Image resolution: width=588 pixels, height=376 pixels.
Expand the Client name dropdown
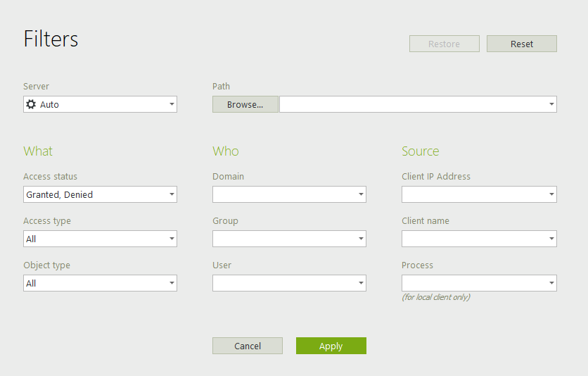tap(479, 239)
